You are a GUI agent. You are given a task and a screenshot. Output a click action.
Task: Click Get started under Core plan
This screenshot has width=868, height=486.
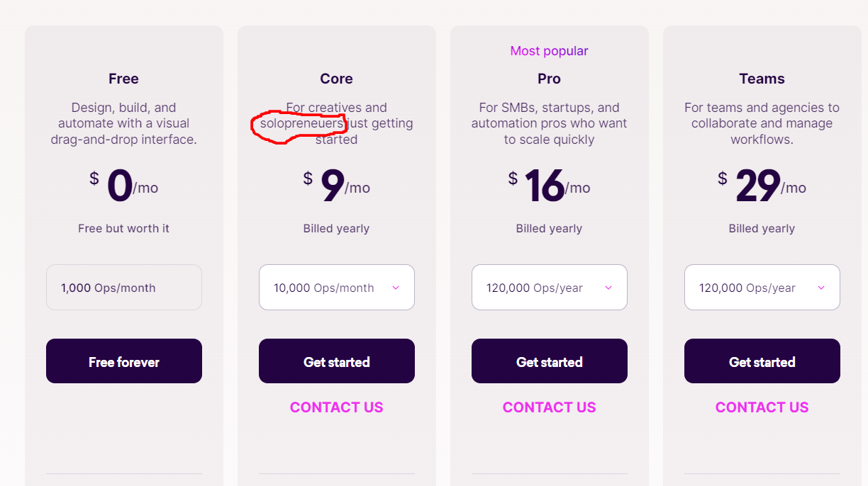click(x=337, y=361)
